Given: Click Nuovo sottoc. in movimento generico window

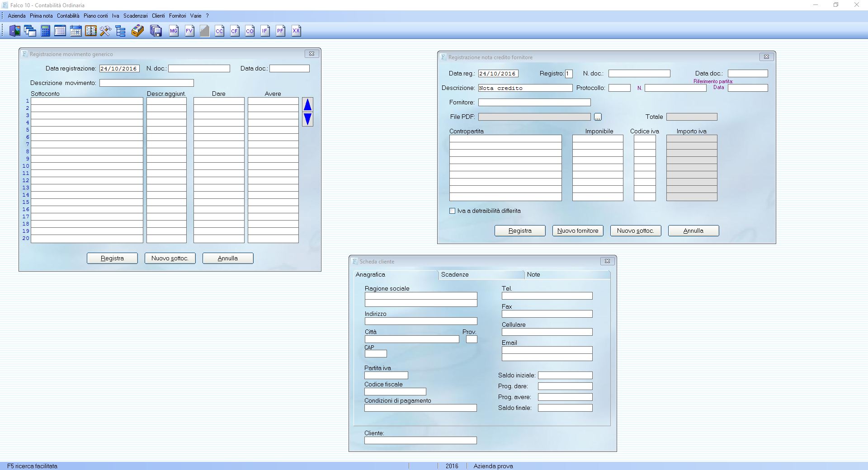Looking at the screenshot, I should (x=170, y=258).
